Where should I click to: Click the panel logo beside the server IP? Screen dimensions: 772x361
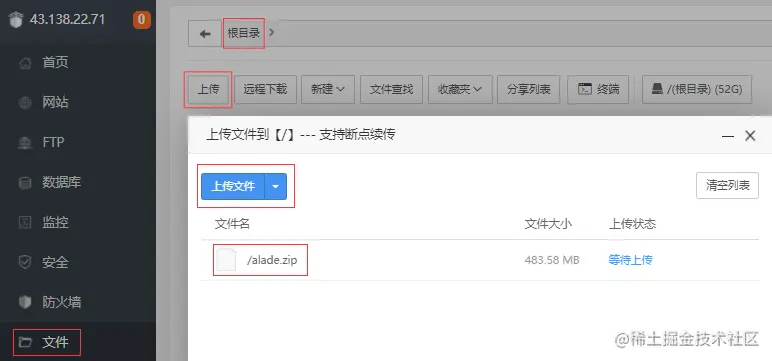16,20
